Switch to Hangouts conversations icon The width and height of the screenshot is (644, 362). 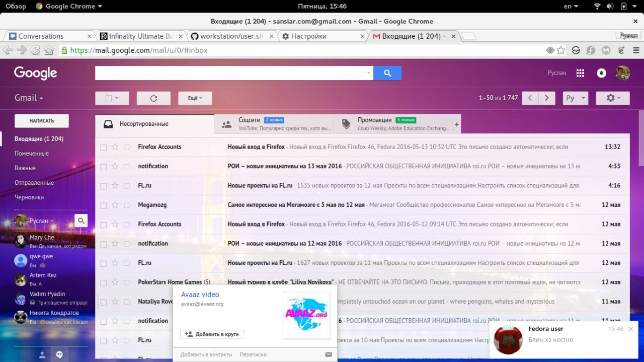tap(59, 355)
